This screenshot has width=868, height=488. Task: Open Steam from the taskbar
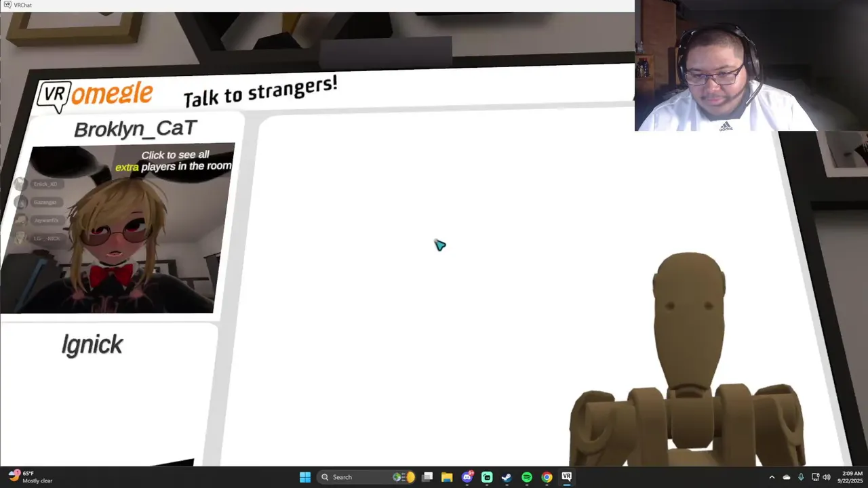507,477
